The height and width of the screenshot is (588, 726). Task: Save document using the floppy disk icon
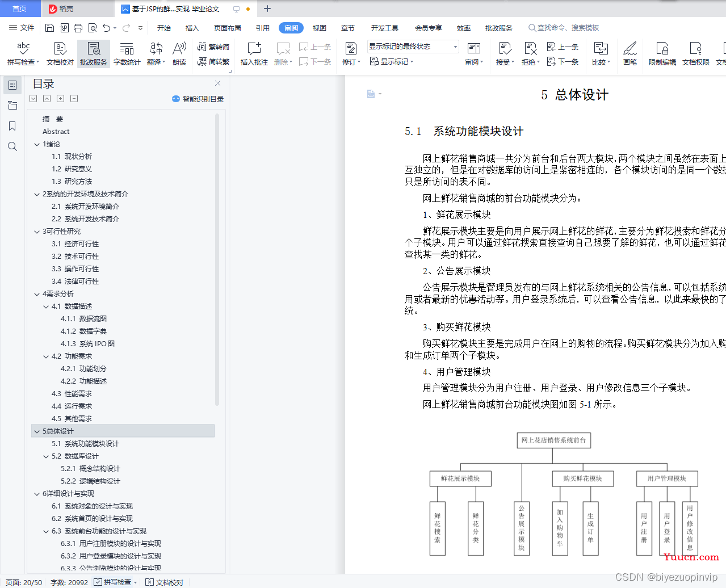[49, 28]
